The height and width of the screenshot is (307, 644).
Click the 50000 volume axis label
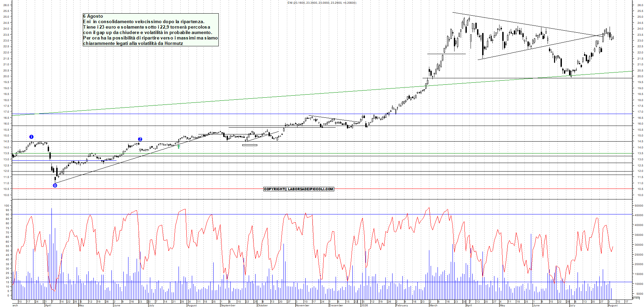click(x=639, y=206)
